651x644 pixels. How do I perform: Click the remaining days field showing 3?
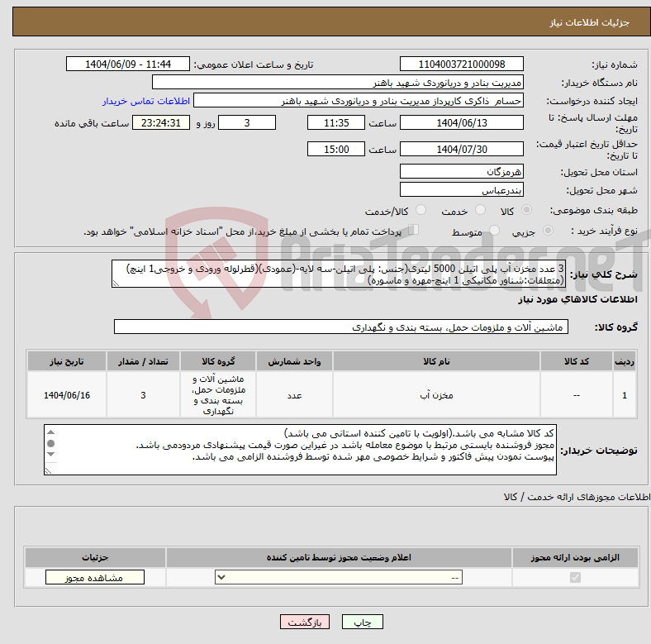coord(247,123)
